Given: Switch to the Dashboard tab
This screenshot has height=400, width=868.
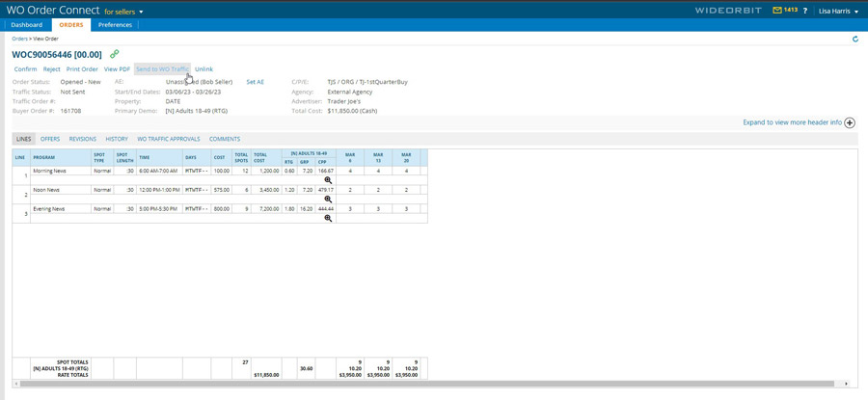Looking at the screenshot, I should click(x=26, y=25).
